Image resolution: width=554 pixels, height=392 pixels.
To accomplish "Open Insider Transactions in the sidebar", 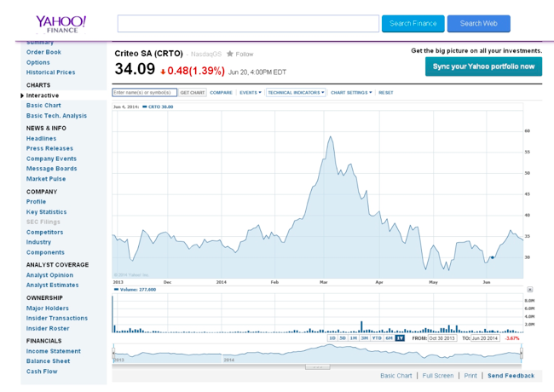I will pos(57,318).
